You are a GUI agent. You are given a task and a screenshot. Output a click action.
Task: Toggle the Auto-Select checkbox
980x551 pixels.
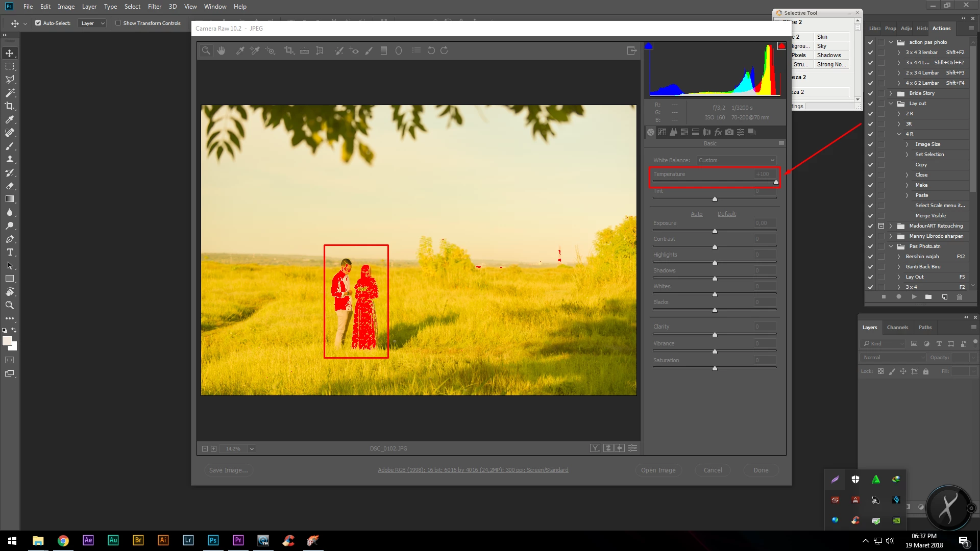[38, 23]
